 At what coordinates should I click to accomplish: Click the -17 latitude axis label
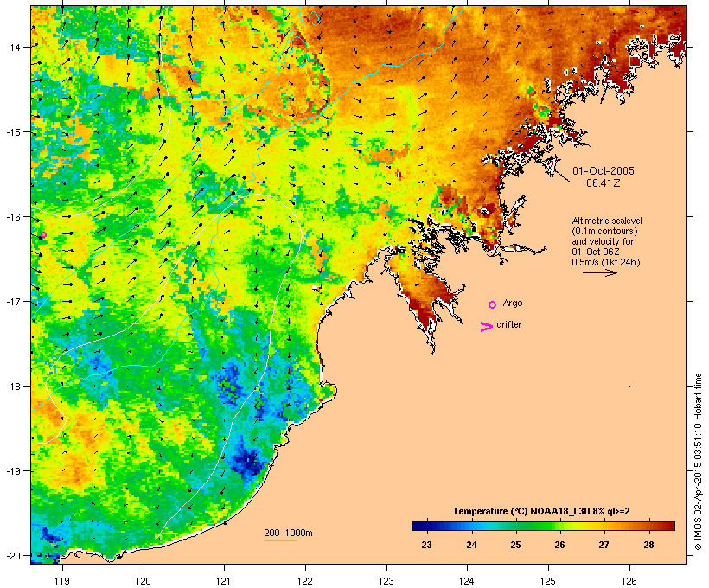[13, 301]
